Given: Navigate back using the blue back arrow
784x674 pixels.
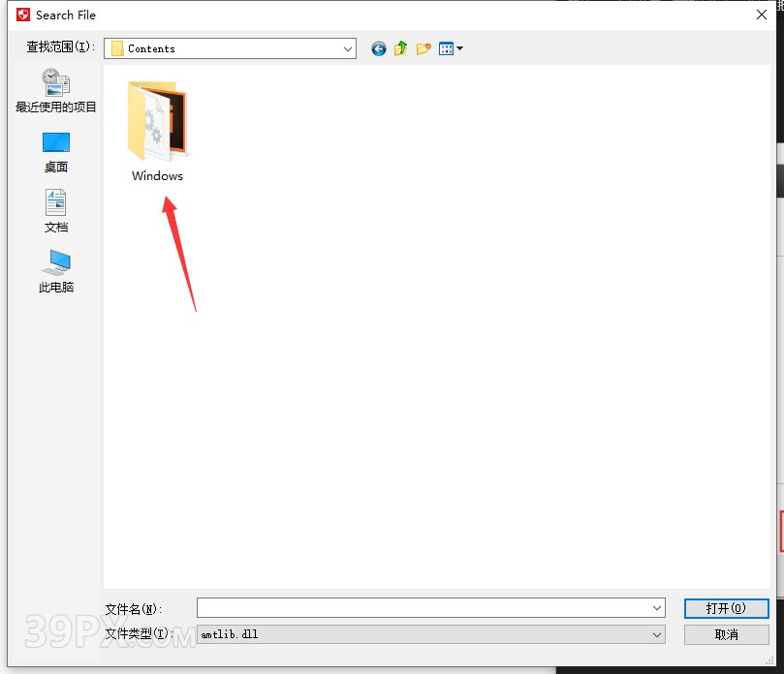Looking at the screenshot, I should click(x=378, y=48).
